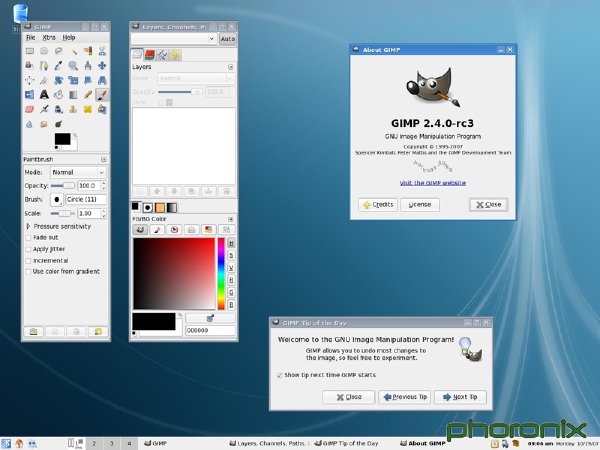The height and width of the screenshot is (450, 600).
Task: Select the Move tool
Action: [102, 65]
